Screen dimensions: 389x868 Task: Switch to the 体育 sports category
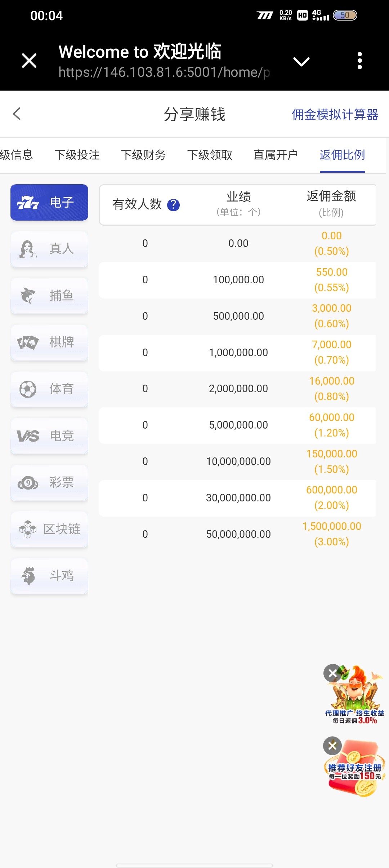(49, 389)
